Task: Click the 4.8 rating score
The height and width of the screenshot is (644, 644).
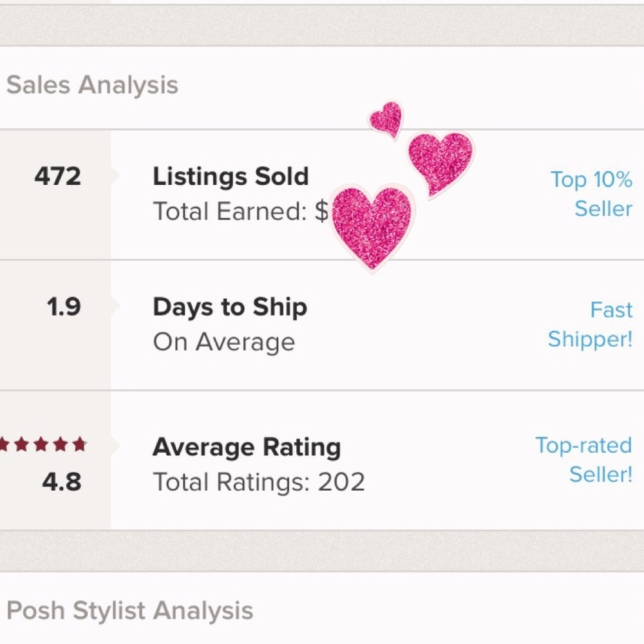Action: (x=62, y=482)
